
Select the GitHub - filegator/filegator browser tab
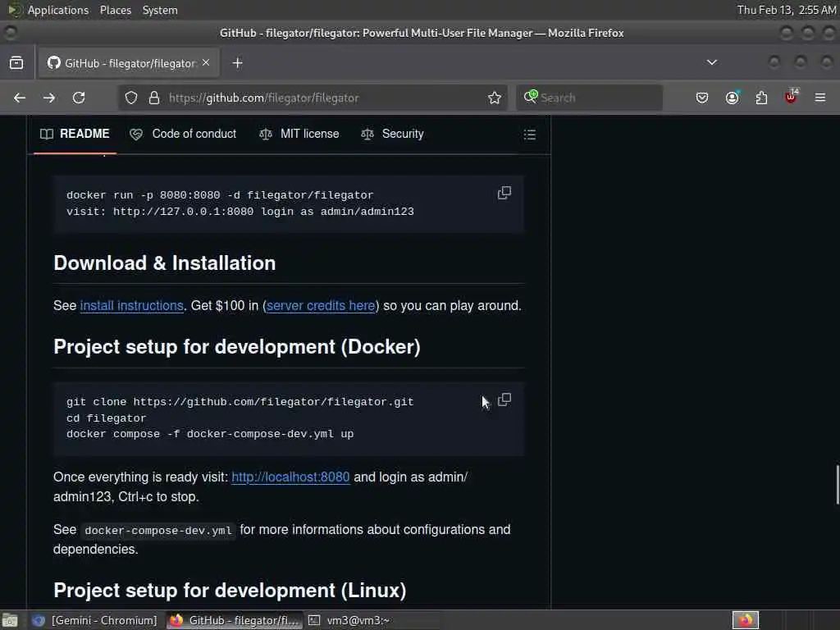pyautogui.click(x=129, y=63)
